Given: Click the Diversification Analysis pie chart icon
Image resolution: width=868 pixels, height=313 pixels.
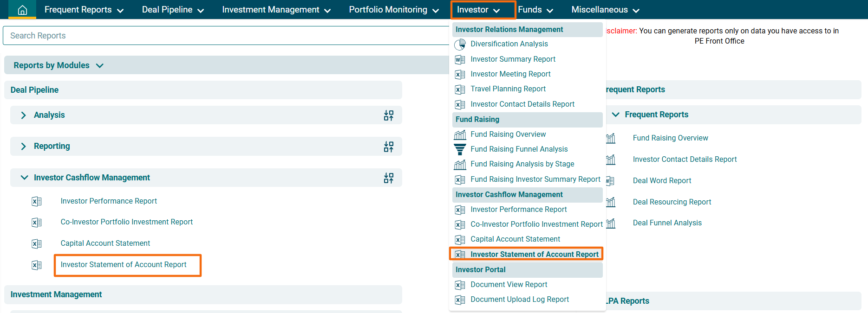Looking at the screenshot, I should (x=460, y=44).
